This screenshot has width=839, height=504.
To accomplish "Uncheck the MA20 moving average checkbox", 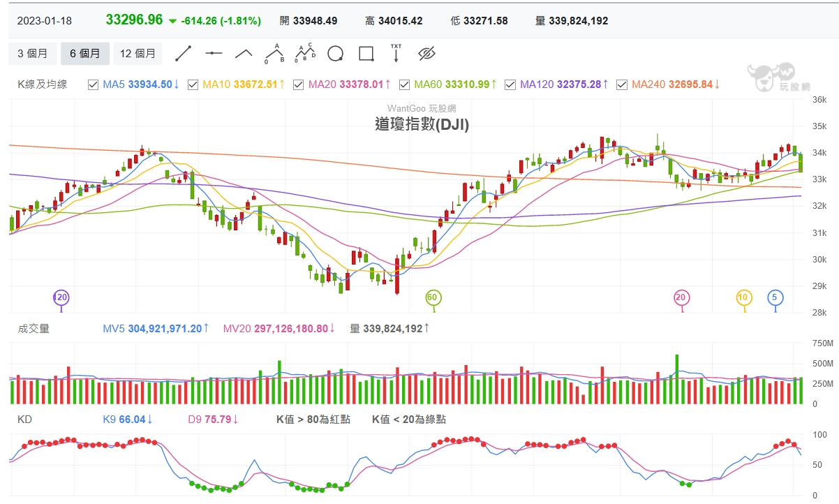I will [x=298, y=84].
